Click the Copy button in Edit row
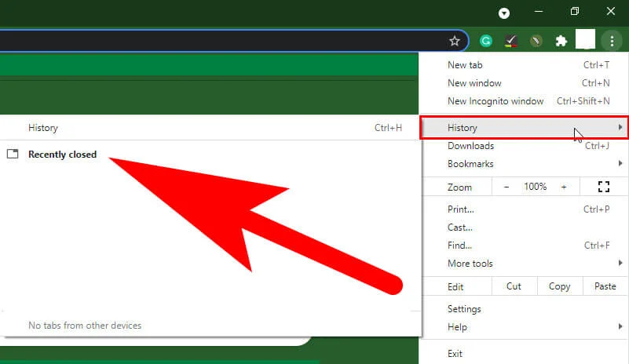629x364 pixels. tap(560, 286)
